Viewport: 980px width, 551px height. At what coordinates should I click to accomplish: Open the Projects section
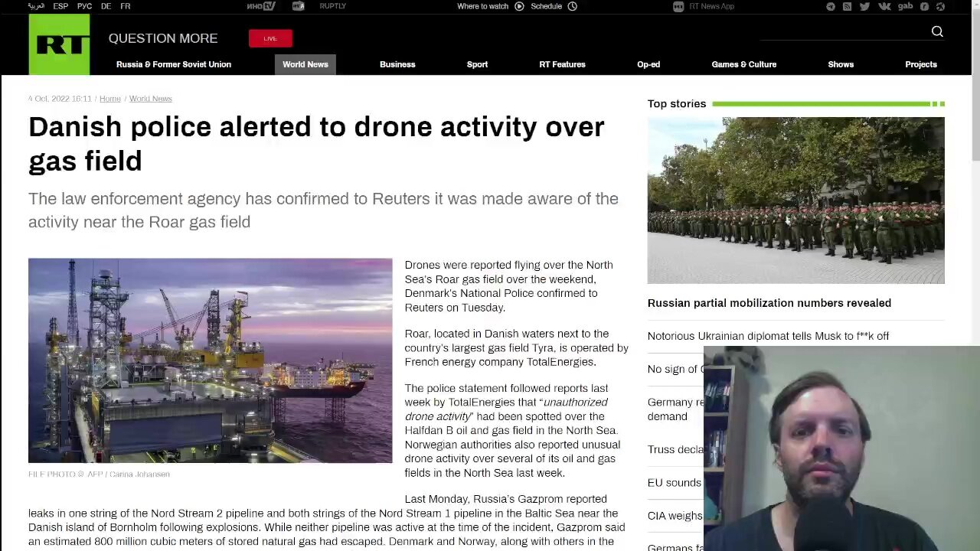coord(921,64)
